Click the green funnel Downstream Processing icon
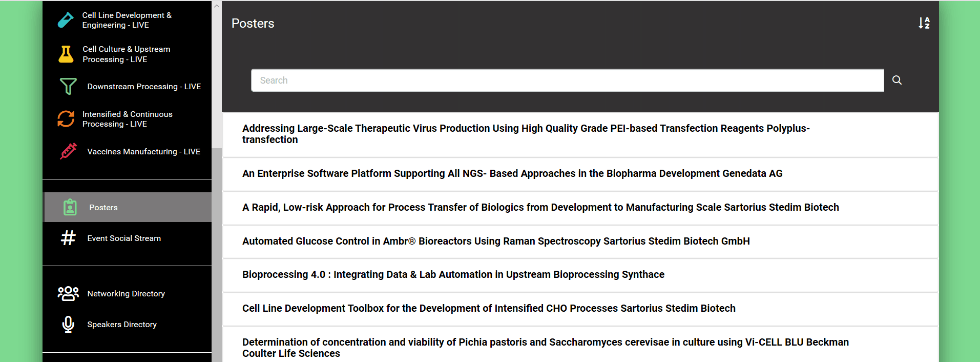Viewport: 980px width, 362px height. (x=68, y=86)
